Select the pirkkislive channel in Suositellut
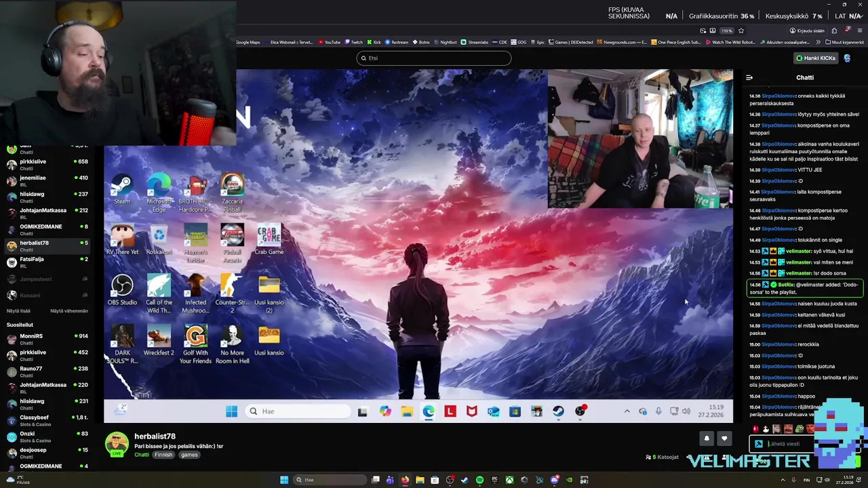The width and height of the screenshot is (868, 488). click(47, 355)
